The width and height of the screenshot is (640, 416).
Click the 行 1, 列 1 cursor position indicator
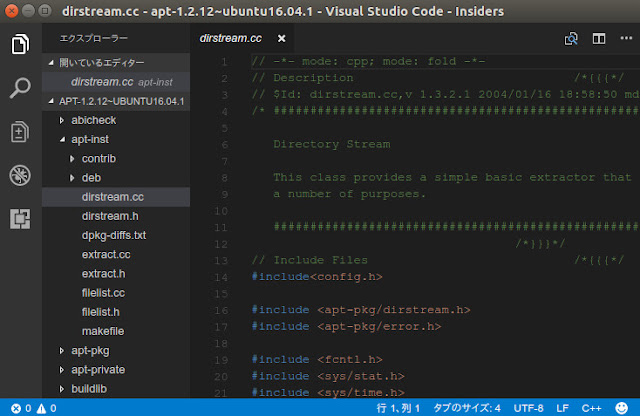[x=398, y=408]
